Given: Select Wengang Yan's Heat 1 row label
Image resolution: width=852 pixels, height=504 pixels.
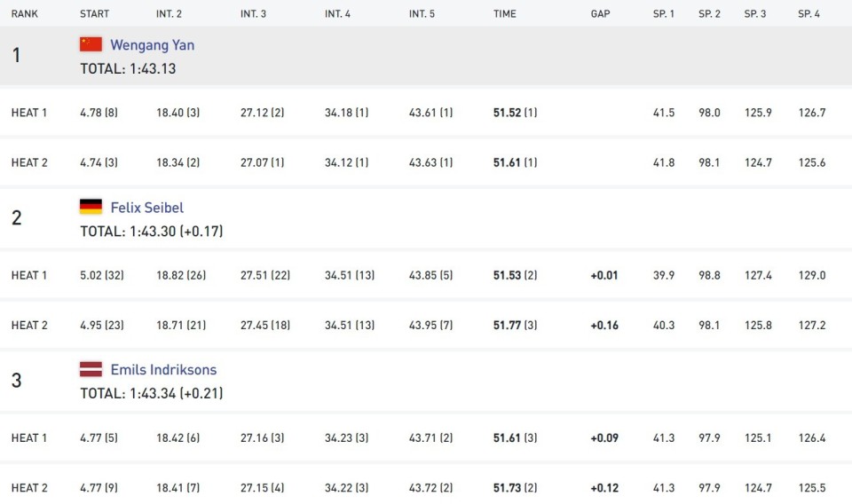Looking at the screenshot, I should [x=29, y=113].
